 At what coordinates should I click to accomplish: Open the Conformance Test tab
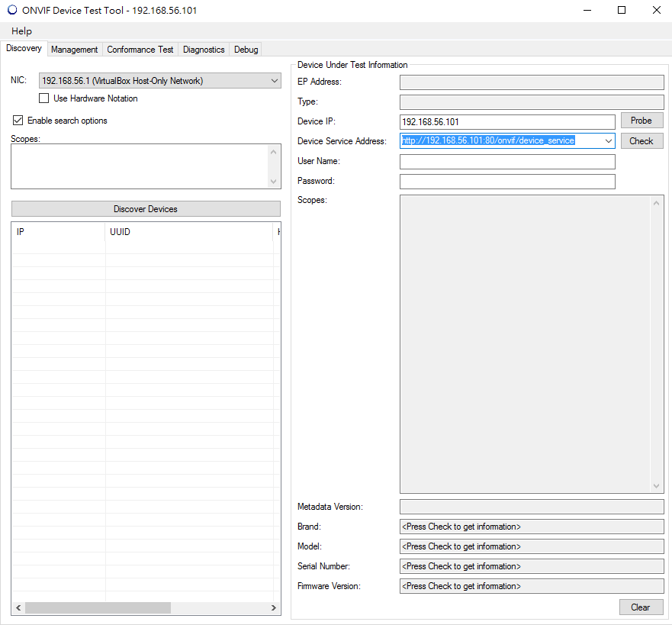140,50
